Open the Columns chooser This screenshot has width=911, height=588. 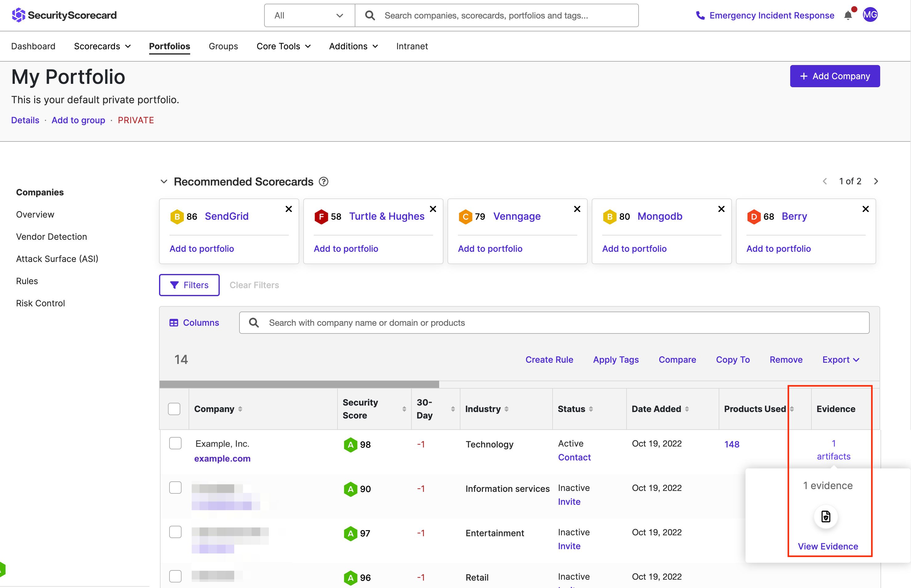click(x=194, y=323)
